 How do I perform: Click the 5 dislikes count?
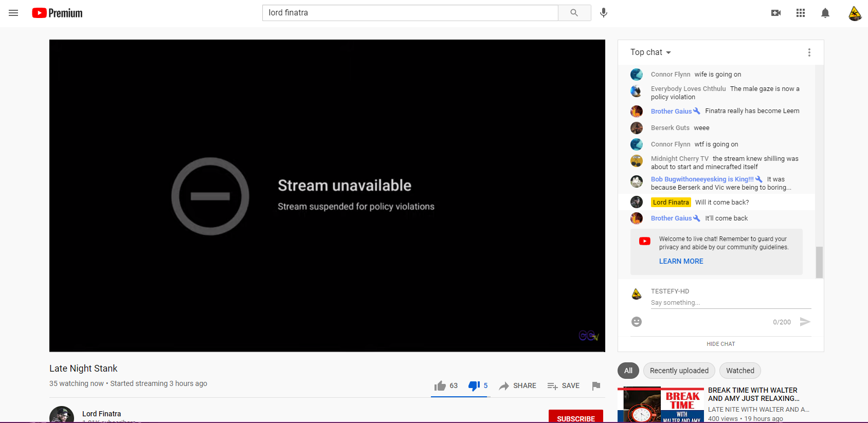click(485, 386)
